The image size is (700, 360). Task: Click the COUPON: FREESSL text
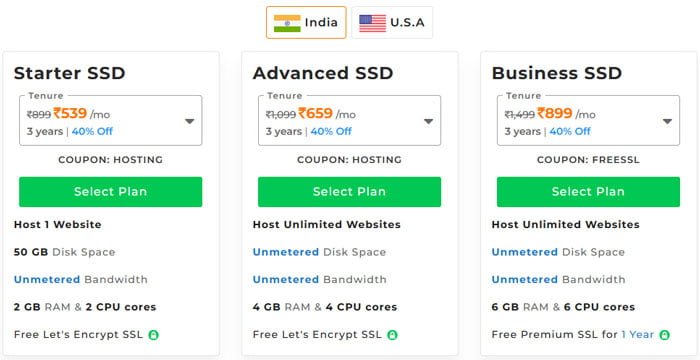coord(588,160)
